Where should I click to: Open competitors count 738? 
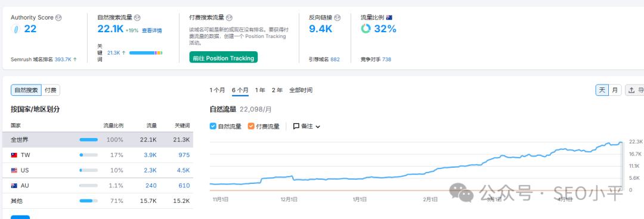(386, 59)
